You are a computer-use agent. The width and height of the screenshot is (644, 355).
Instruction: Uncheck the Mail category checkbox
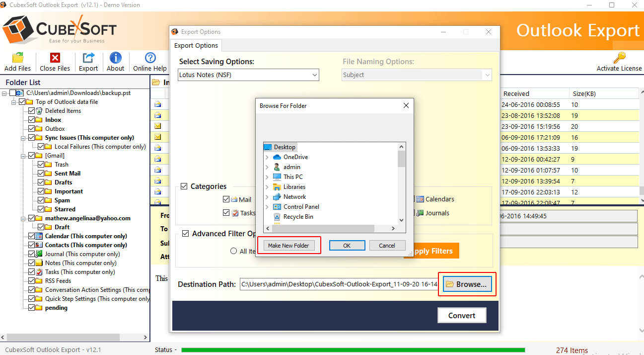[226, 199]
